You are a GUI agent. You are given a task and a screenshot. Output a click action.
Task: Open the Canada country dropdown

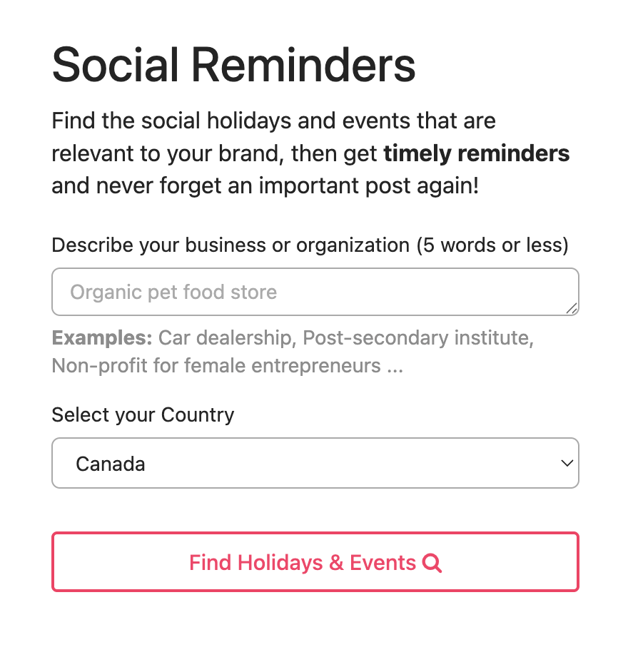click(315, 463)
